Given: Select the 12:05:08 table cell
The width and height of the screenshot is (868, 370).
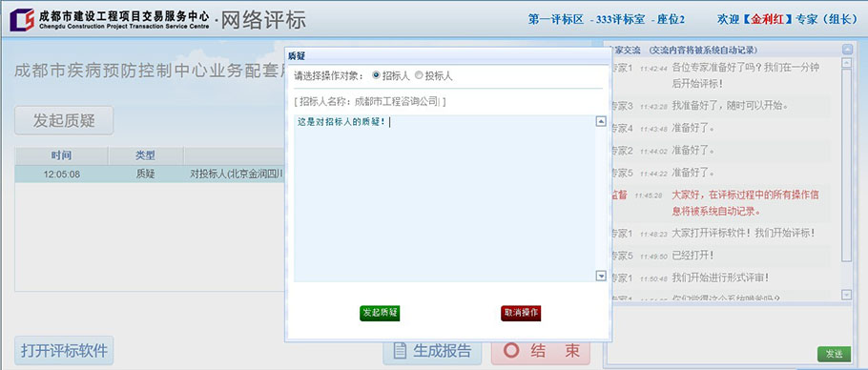Looking at the screenshot, I should tap(61, 175).
